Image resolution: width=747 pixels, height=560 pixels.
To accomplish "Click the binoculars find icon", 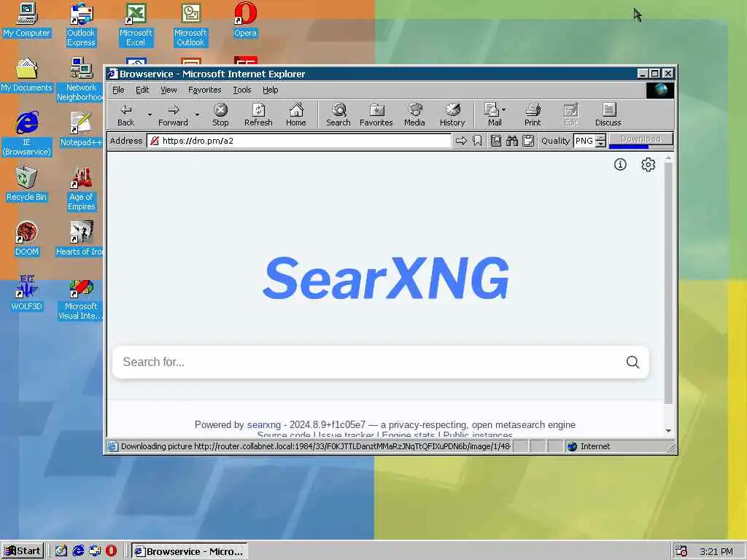I will (512, 141).
